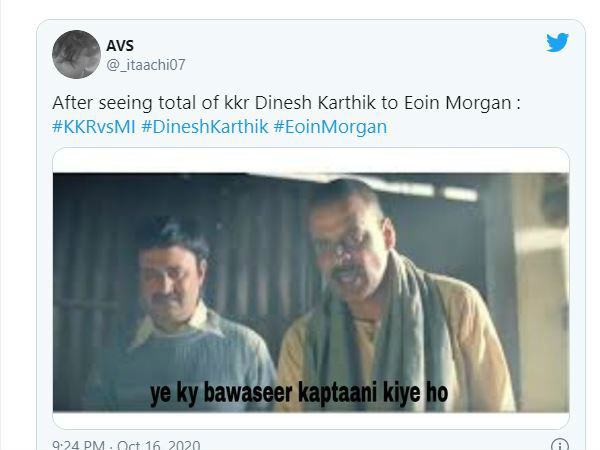Screen dimensions: 600x450
Task: Open the AVS round profile avatar
Action: 77,54
